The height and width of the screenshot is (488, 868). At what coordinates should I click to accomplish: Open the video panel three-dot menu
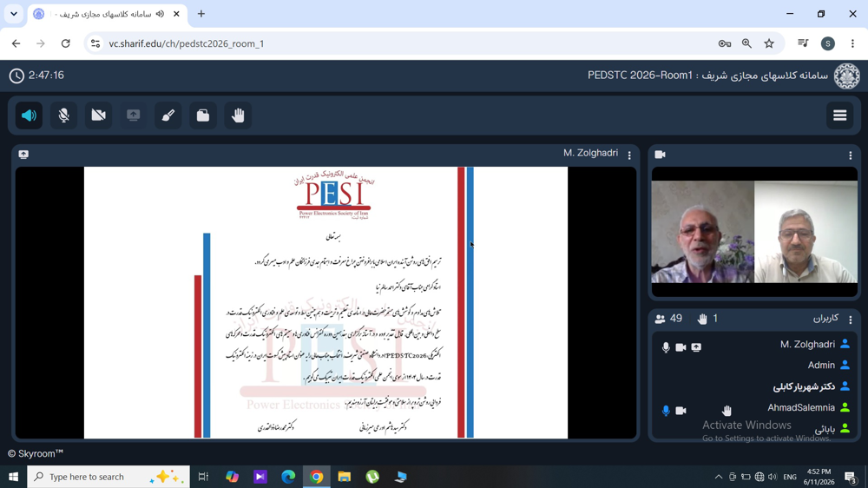851,155
